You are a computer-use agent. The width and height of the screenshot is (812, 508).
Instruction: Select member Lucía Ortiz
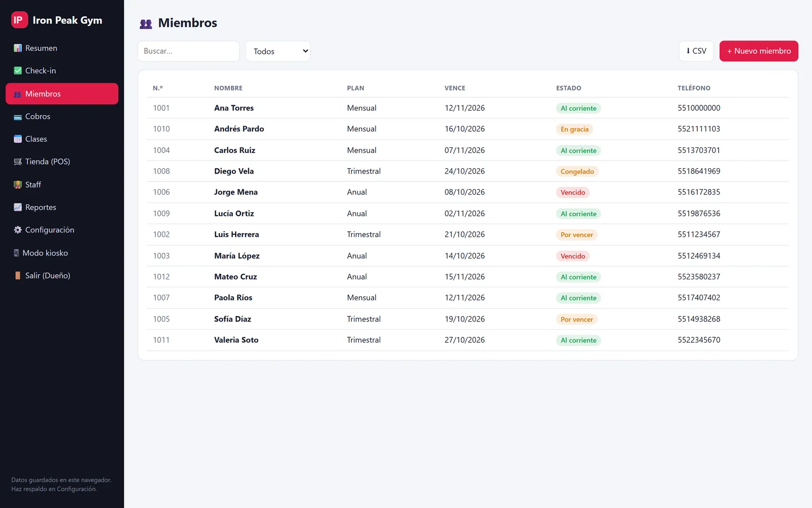[234, 213]
